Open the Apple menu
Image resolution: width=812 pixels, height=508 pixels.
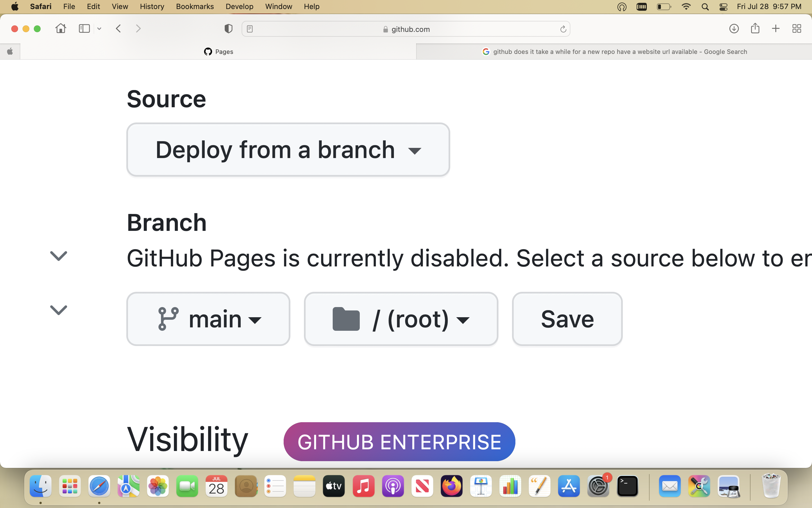(x=15, y=7)
